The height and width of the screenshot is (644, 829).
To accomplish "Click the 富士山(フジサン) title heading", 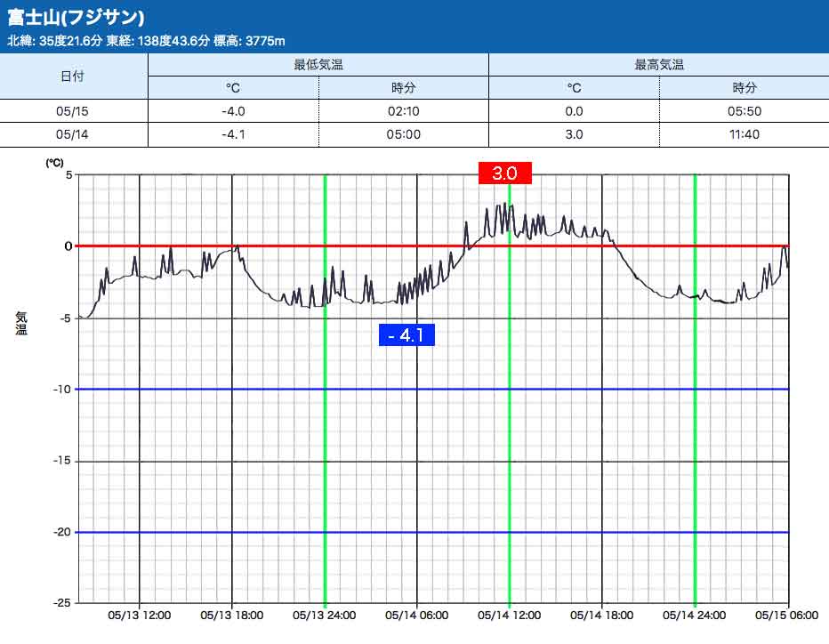I will [76, 17].
